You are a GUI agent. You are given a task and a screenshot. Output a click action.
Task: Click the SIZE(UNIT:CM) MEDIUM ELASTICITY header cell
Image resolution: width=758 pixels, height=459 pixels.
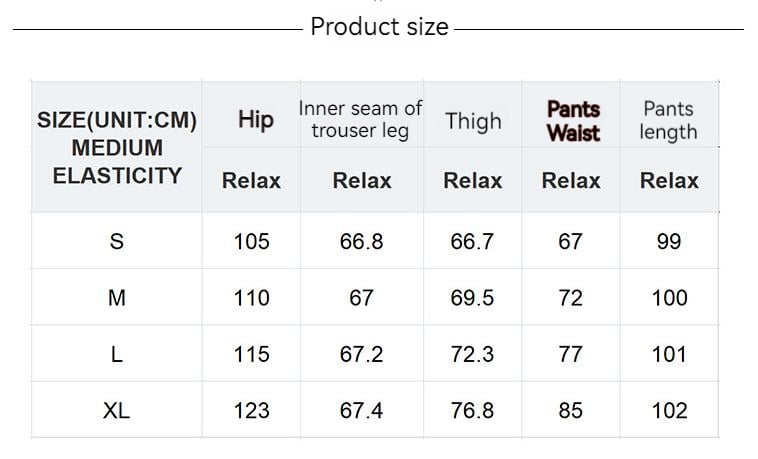117,148
